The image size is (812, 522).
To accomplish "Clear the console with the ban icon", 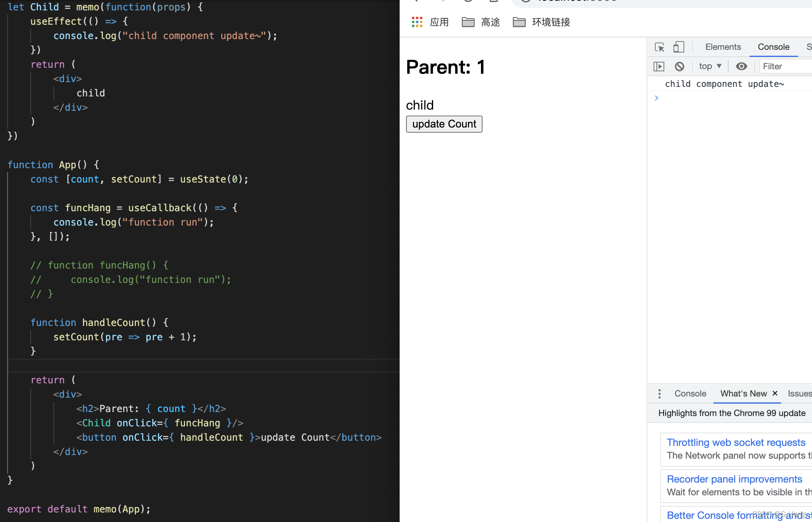I will 680,66.
